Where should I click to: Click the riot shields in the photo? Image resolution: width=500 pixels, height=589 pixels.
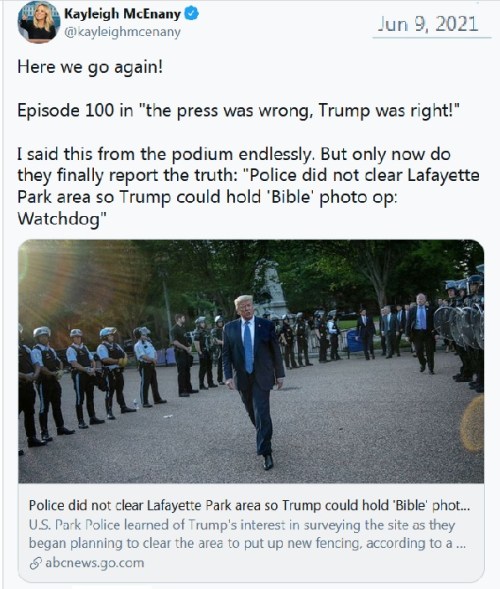458,327
